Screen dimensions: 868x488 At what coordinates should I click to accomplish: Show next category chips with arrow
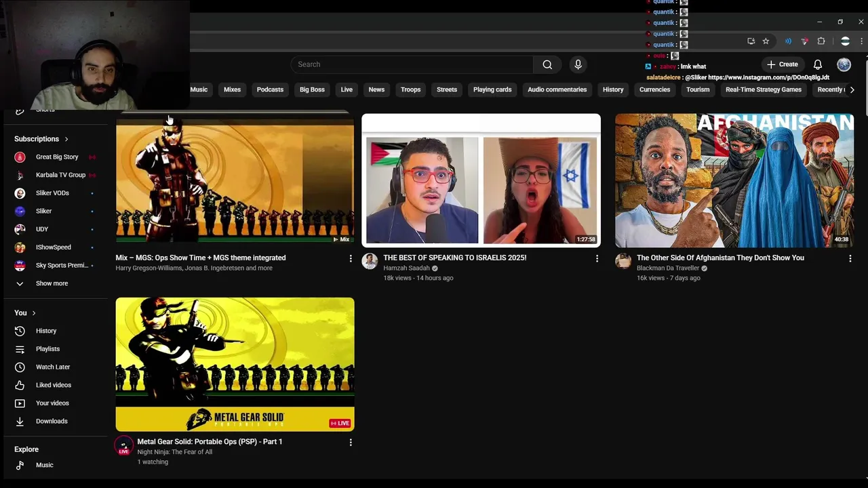tap(852, 89)
